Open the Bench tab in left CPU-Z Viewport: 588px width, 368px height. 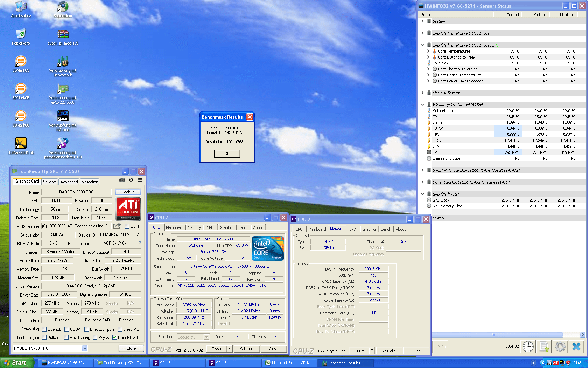[x=243, y=227]
